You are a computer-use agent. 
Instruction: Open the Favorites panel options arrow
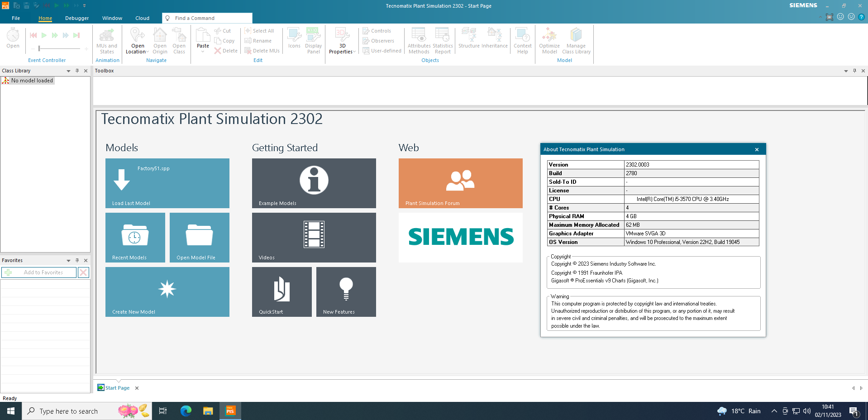point(68,261)
